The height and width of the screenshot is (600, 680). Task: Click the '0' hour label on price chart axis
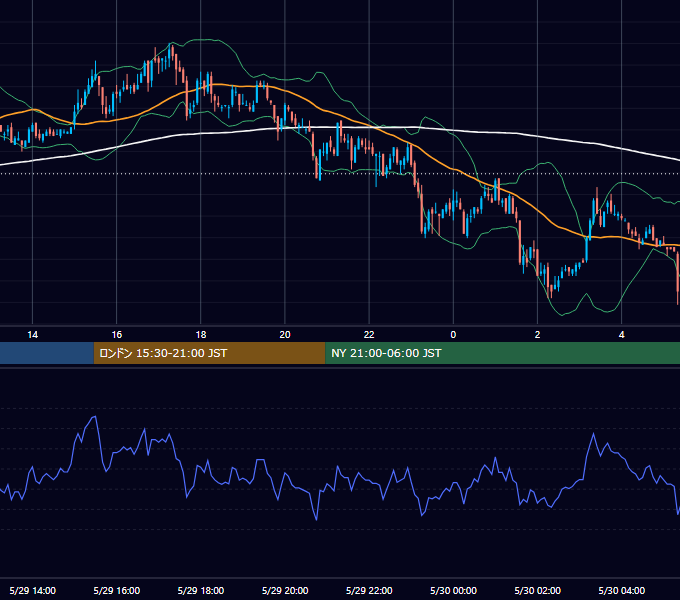(453, 335)
